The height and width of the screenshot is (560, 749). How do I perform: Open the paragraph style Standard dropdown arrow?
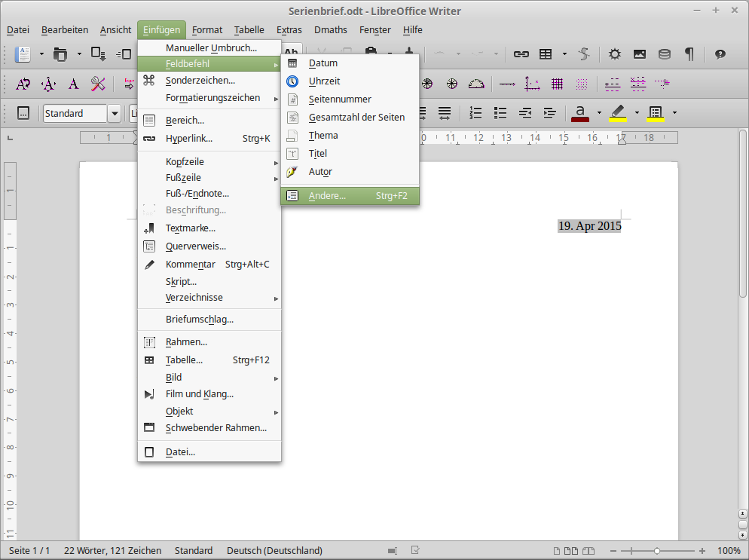[114, 113]
